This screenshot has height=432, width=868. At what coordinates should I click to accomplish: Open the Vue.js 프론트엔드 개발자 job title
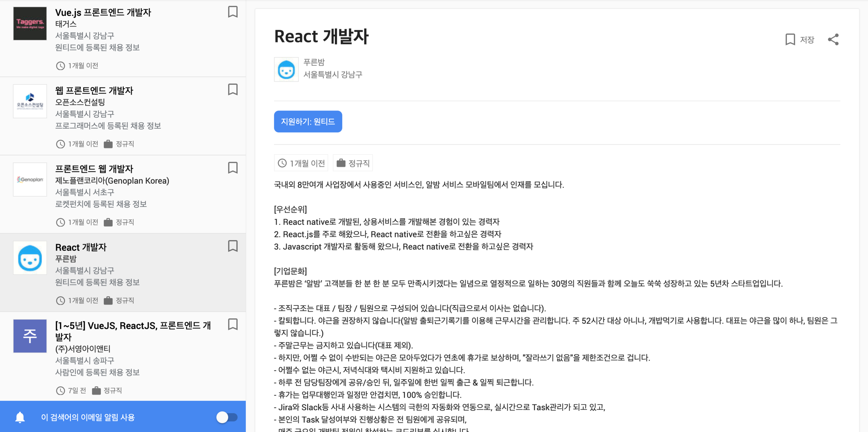(x=103, y=13)
